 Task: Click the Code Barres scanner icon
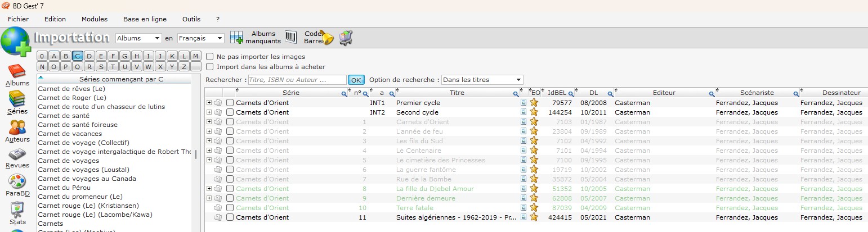pos(290,38)
